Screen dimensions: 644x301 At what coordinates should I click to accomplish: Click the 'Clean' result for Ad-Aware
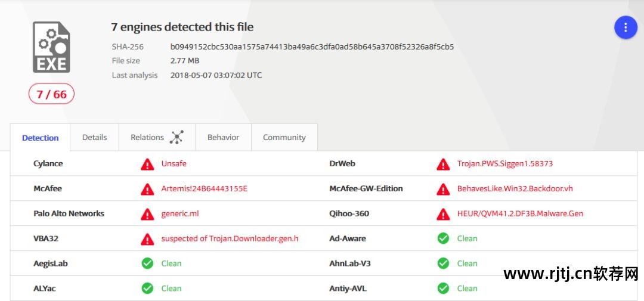coord(467,238)
